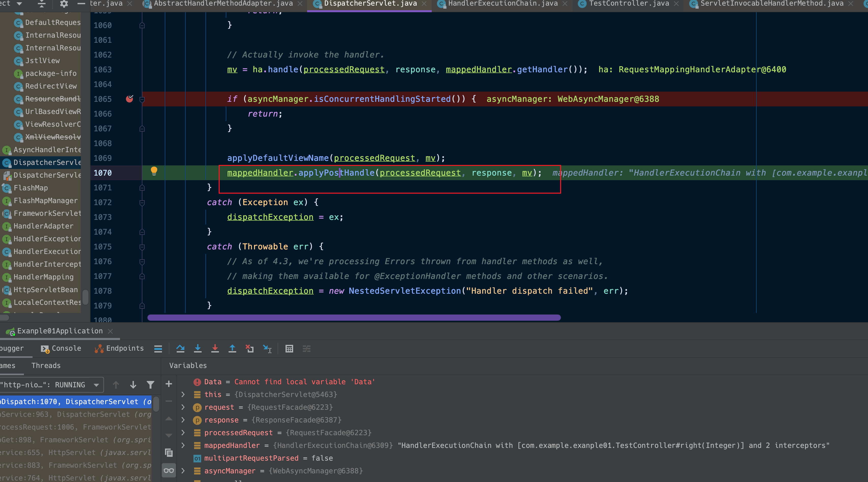Click the Step Into debugger icon

(x=198, y=348)
